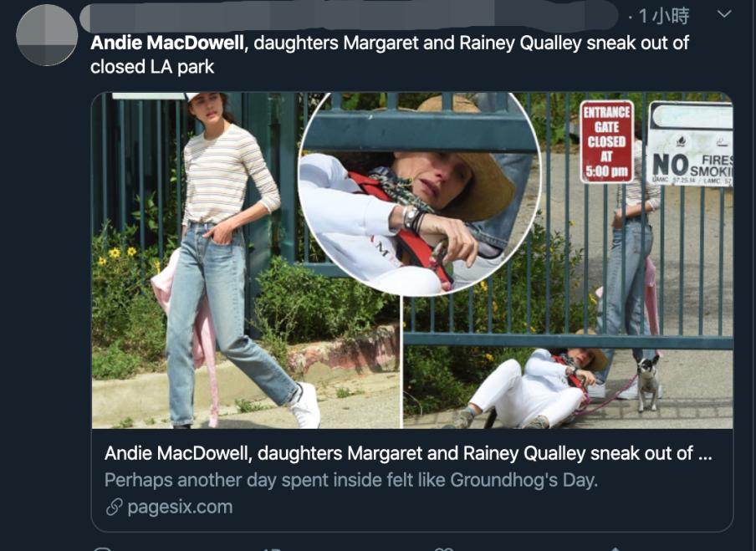Open photo of woman in striped shirt

(244, 260)
